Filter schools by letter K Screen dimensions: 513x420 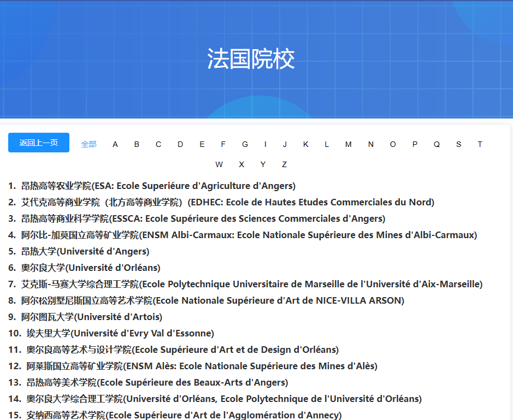coord(306,144)
